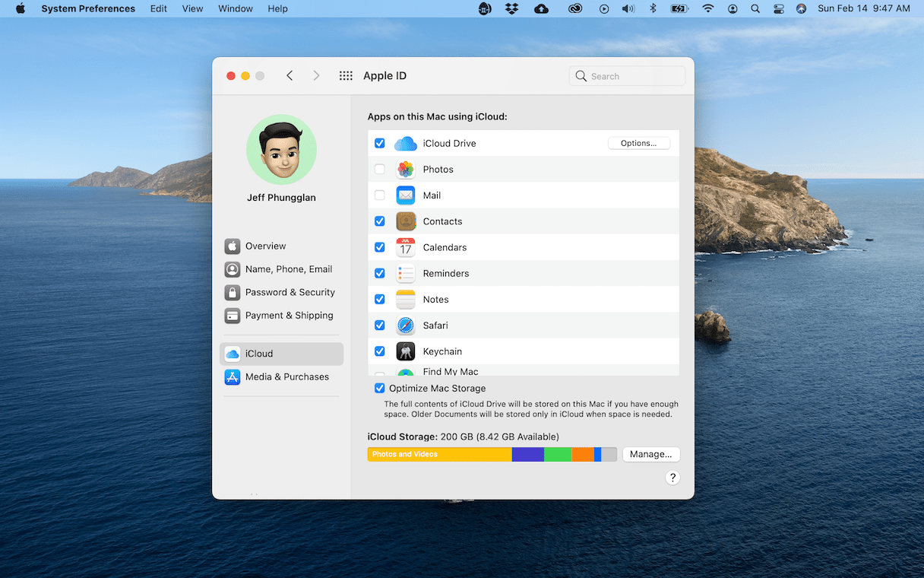Viewport: 924px width, 578px height.
Task: Click the Media & Purchases App Store icon
Action: [233, 377]
